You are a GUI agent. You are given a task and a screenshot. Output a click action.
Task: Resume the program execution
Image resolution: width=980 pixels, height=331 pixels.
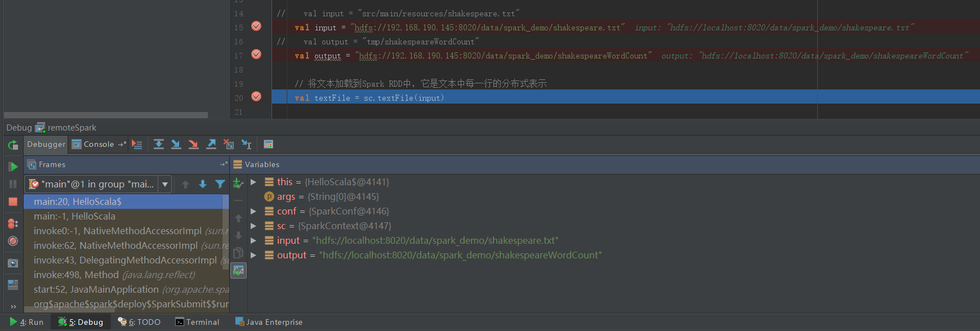pos(12,167)
